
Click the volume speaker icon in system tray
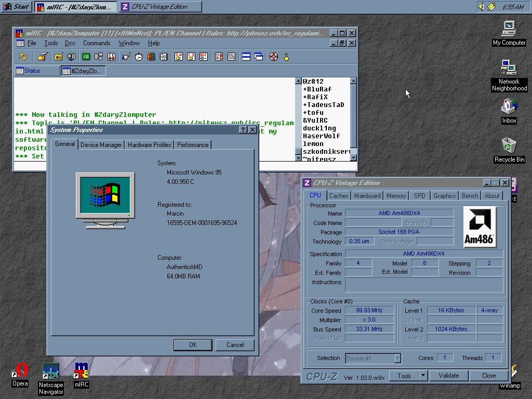pos(481,6)
